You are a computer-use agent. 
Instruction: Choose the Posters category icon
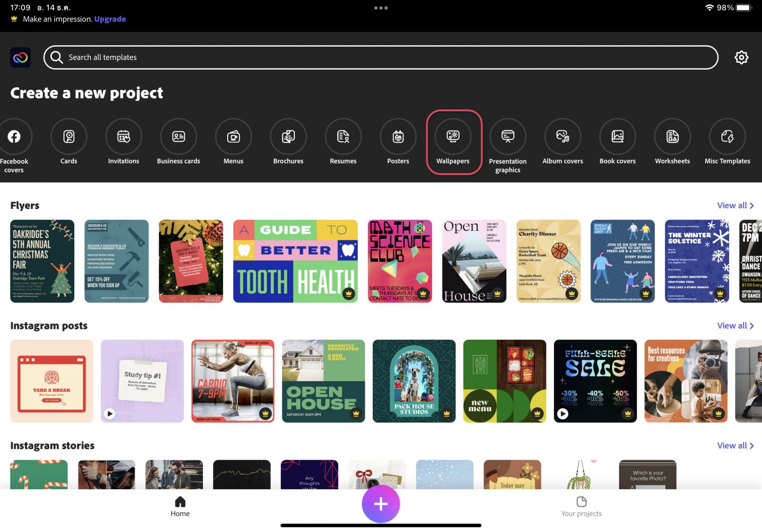point(398,137)
